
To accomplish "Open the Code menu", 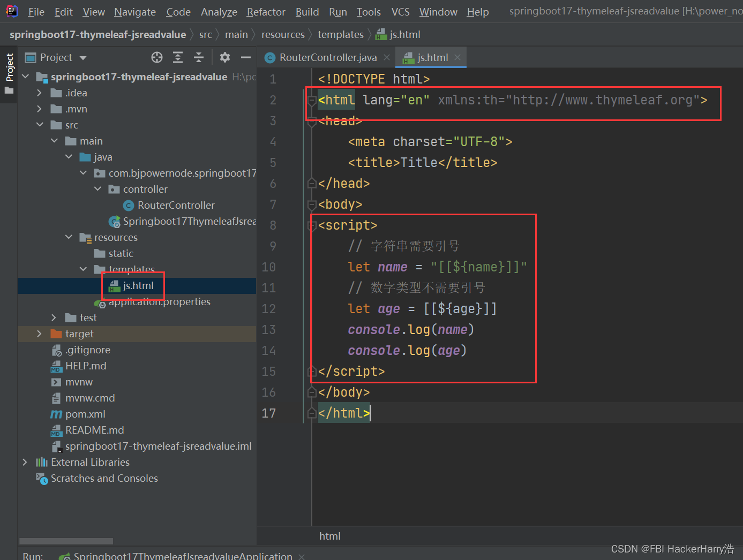I will point(178,12).
